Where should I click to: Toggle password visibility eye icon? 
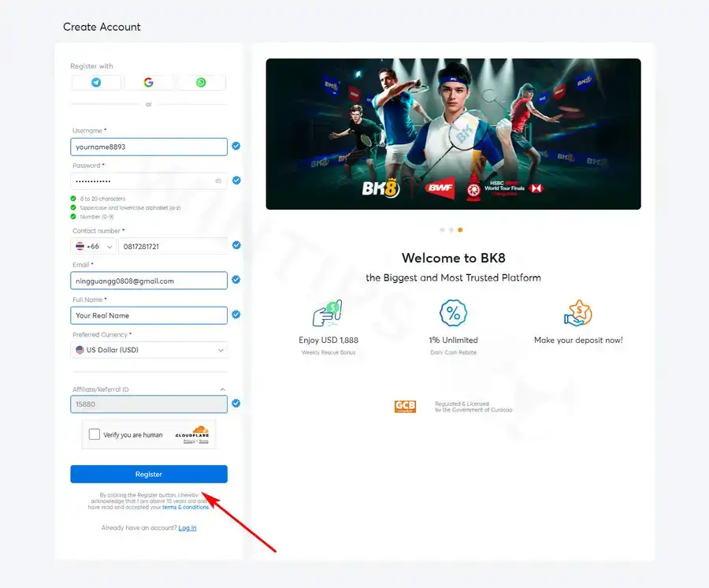[218, 181]
